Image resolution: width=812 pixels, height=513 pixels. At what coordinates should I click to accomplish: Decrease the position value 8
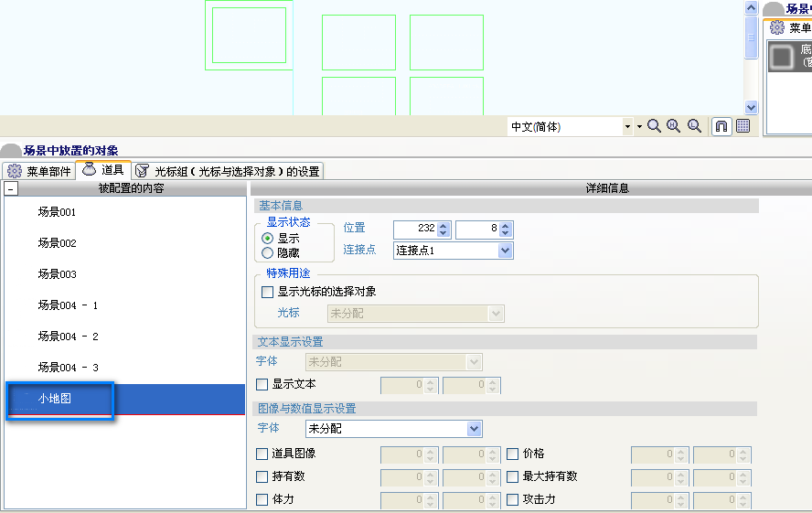pyautogui.click(x=506, y=233)
